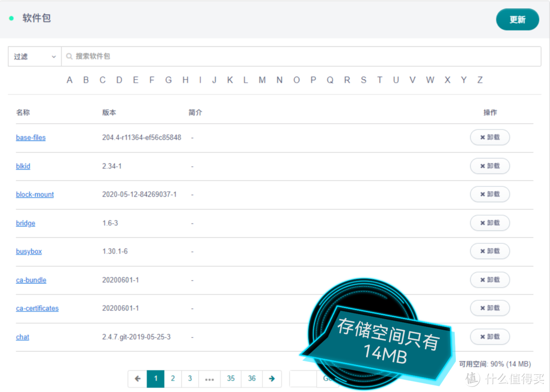The image size is (550, 392).
Task: Uninstall base-files with its 卸载 button
Action: [490, 137]
